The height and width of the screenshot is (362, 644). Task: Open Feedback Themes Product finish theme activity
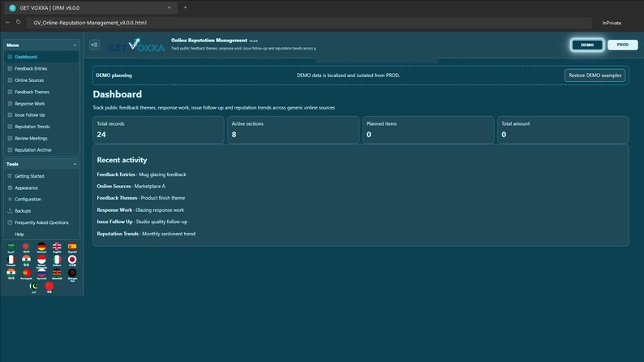pos(141,198)
